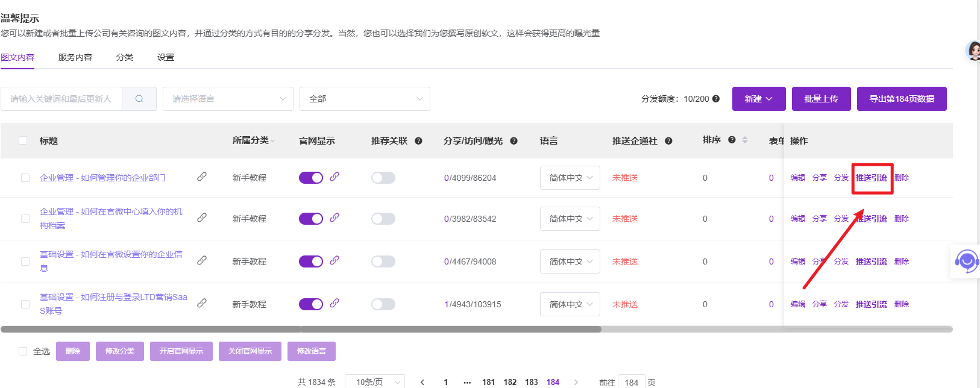Click the gray link icon after first row title

click(x=202, y=177)
